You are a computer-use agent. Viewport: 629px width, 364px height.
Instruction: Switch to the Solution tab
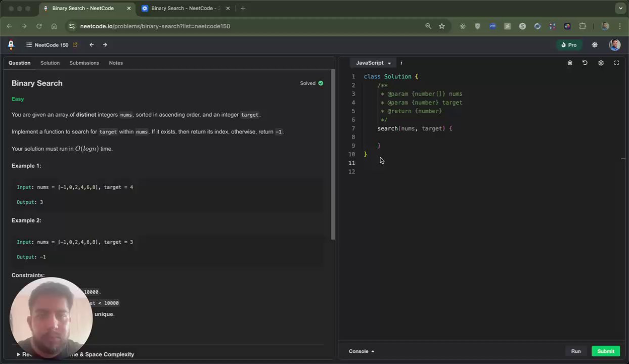click(x=50, y=63)
